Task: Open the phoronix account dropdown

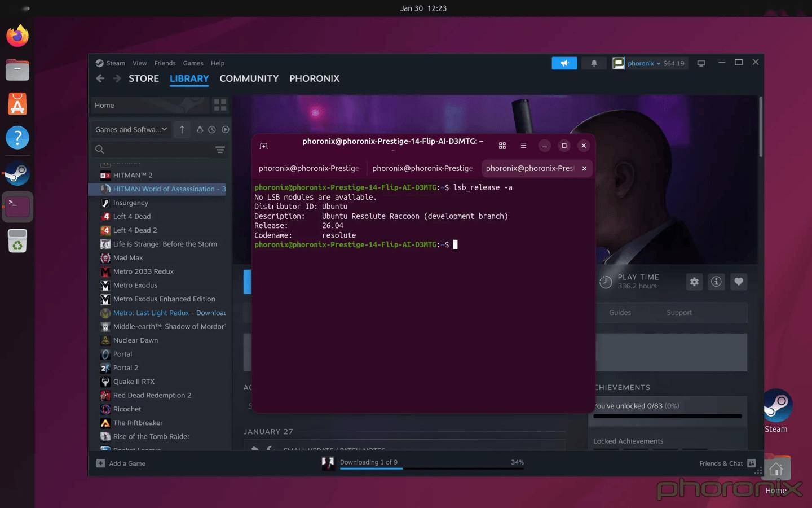Action: (648, 63)
